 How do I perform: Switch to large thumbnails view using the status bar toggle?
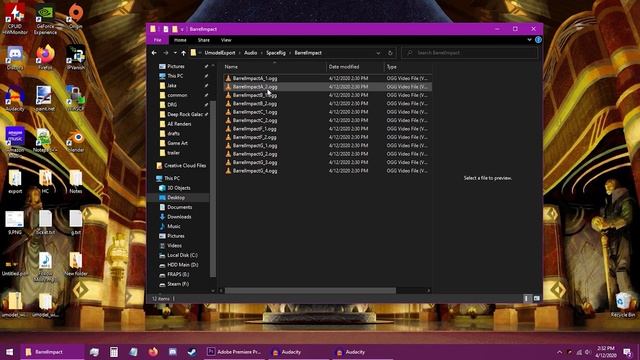coord(536,299)
